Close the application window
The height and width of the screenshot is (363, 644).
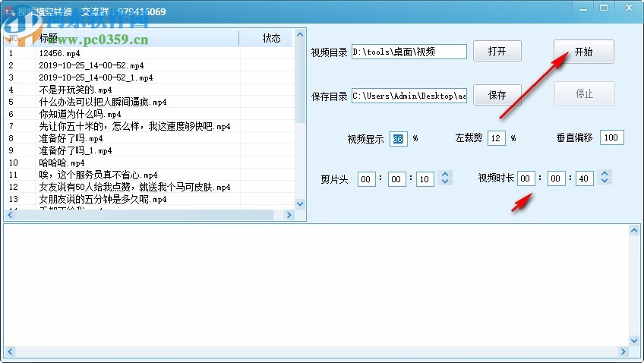point(629,8)
